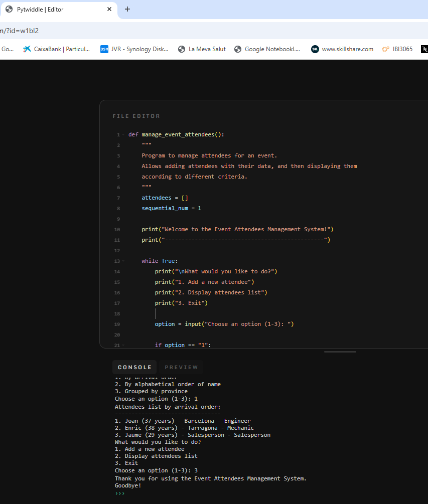Image resolution: width=428 pixels, height=504 pixels.
Task: Switch to the PREVIEW tab
Action: coord(181,367)
